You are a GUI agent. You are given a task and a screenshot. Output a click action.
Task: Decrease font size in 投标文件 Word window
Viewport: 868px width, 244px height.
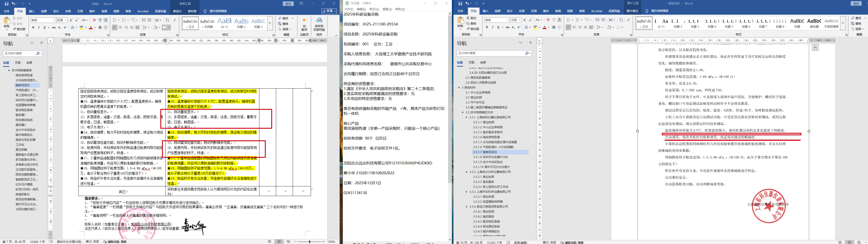click(530, 20)
